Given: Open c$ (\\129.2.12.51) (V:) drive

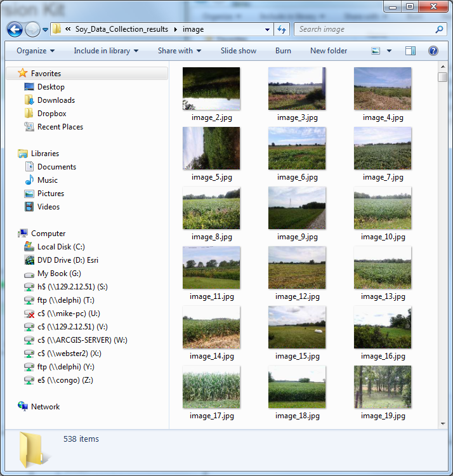Looking at the screenshot, I should point(72,327).
